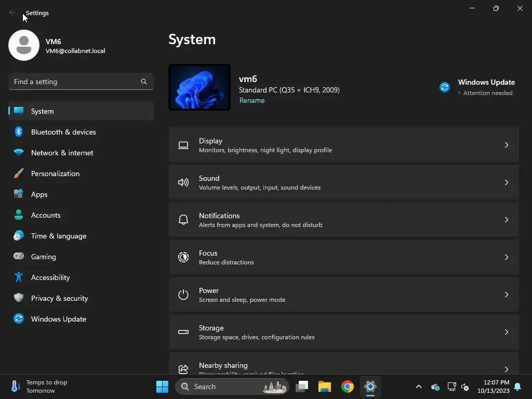Image resolution: width=532 pixels, height=399 pixels.
Task: Click the Time & language globe icon
Action: 19,235
